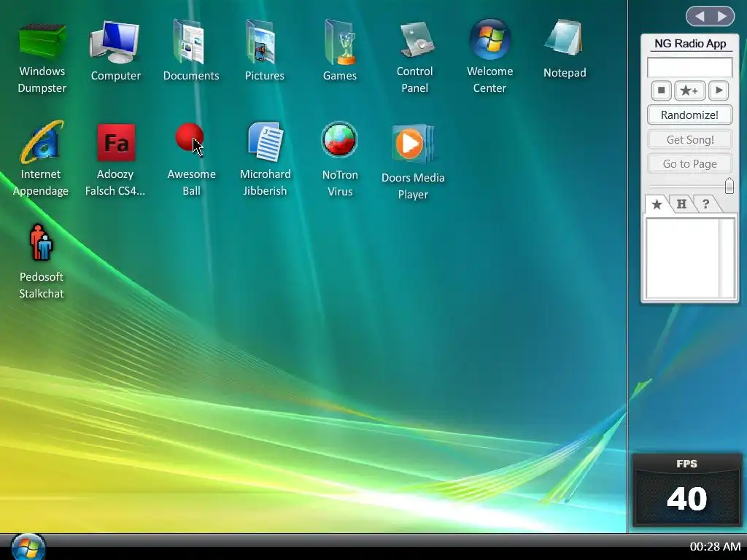Open the question mark help tab

click(x=705, y=204)
